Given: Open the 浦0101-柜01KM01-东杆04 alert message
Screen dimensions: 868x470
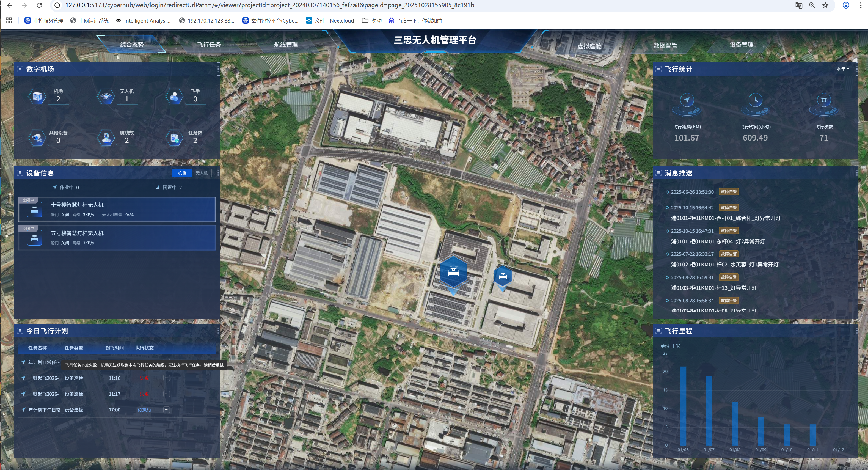Looking at the screenshot, I should [718, 241].
